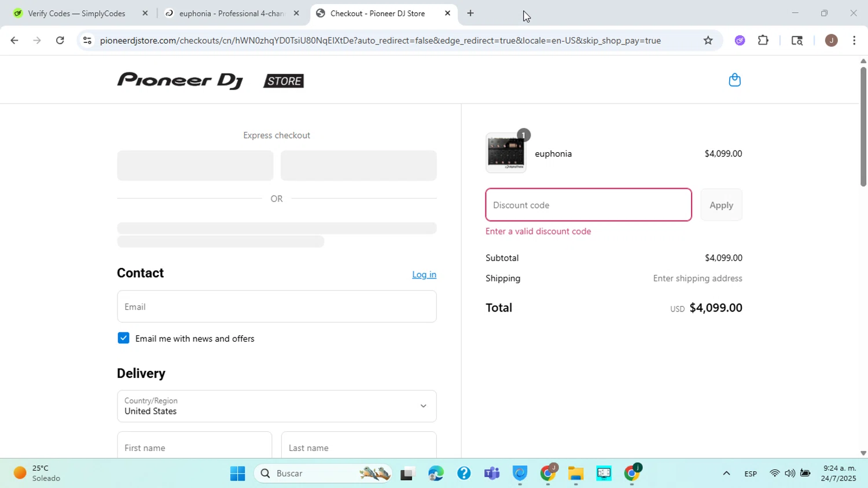868x488 pixels.
Task: Open the clock and date 24/7/2025
Action: (839, 474)
